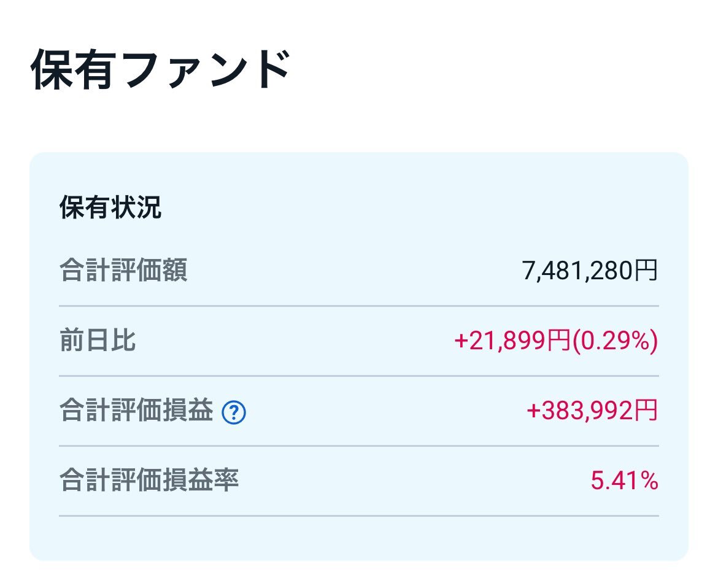This screenshot has height=588, width=718.
Task: Select the 合計評価損益 label text
Action: coord(136,411)
